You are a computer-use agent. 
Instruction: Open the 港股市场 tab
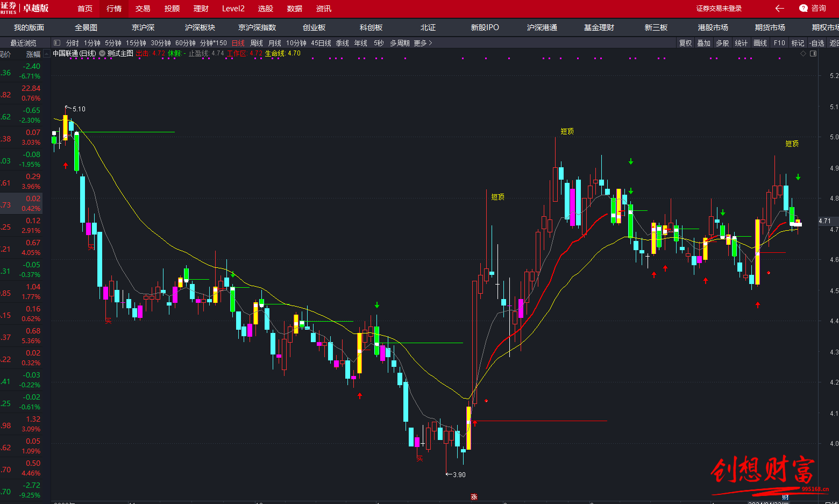pyautogui.click(x=713, y=27)
